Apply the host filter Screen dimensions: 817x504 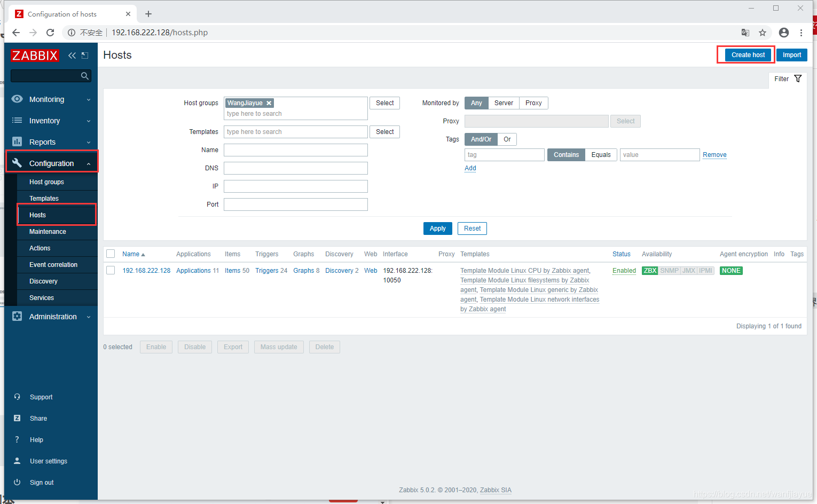tap(438, 229)
